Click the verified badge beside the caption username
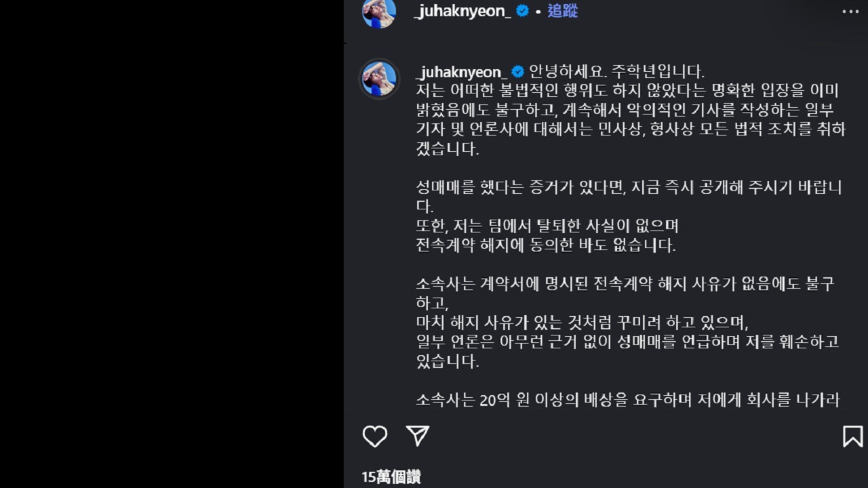Image resolution: width=868 pixels, height=488 pixels. click(x=517, y=71)
